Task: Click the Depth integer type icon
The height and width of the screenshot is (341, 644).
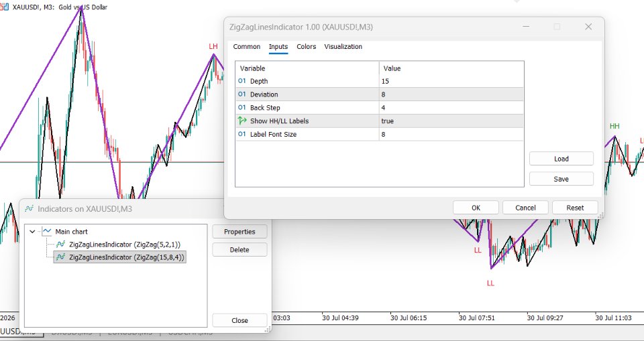Action: coord(242,81)
